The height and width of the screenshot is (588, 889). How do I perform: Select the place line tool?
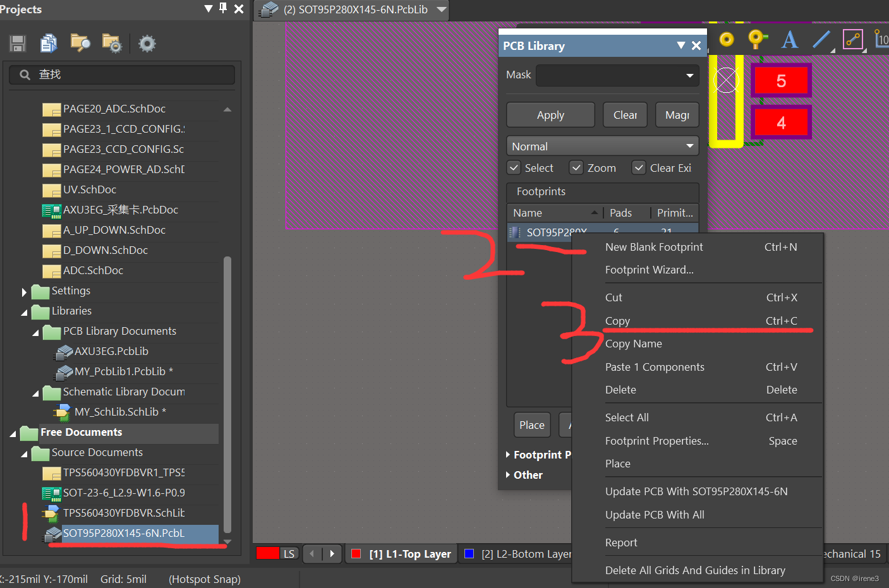pyautogui.click(x=821, y=39)
